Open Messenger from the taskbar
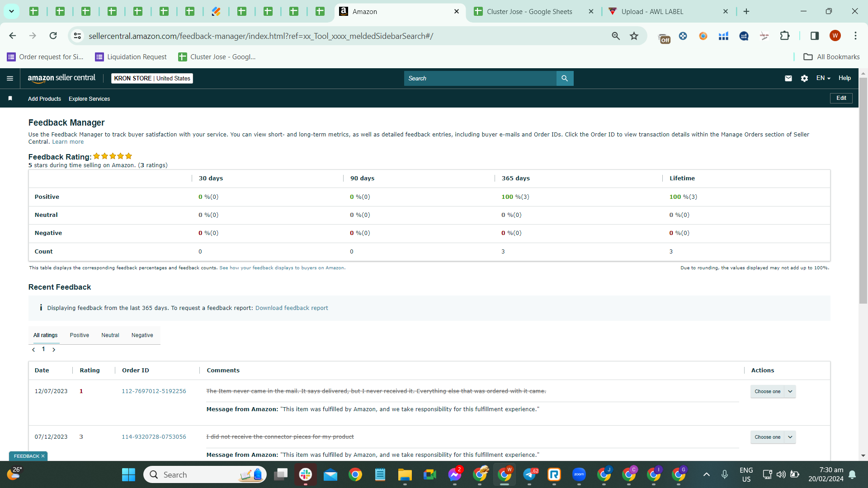This screenshot has height=488, width=868. [455, 474]
